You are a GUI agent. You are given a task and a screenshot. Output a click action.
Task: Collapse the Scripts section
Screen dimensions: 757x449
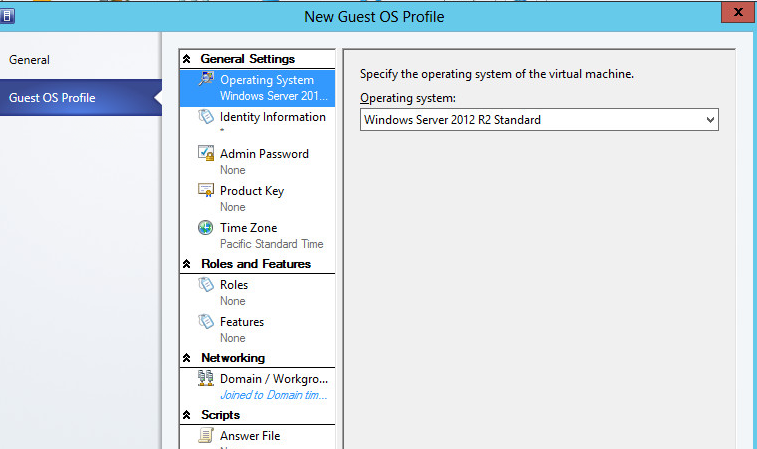(186, 415)
